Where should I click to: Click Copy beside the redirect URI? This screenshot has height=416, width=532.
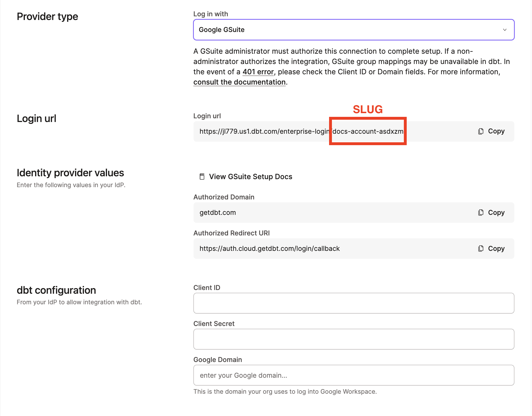pyautogui.click(x=496, y=248)
